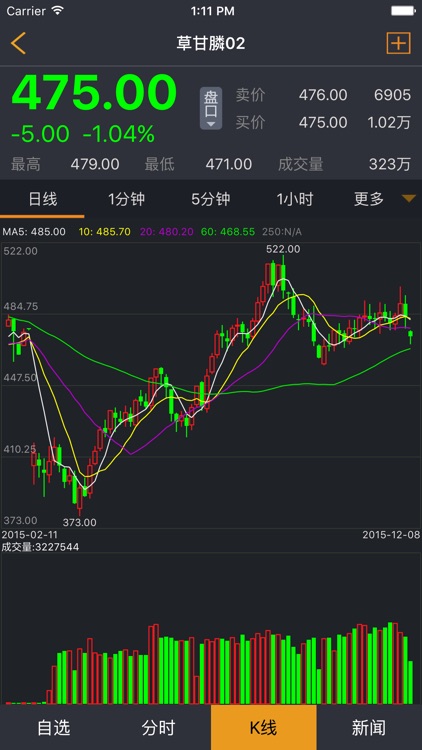Open the 更多 timeframe dropdown

[x=384, y=199]
